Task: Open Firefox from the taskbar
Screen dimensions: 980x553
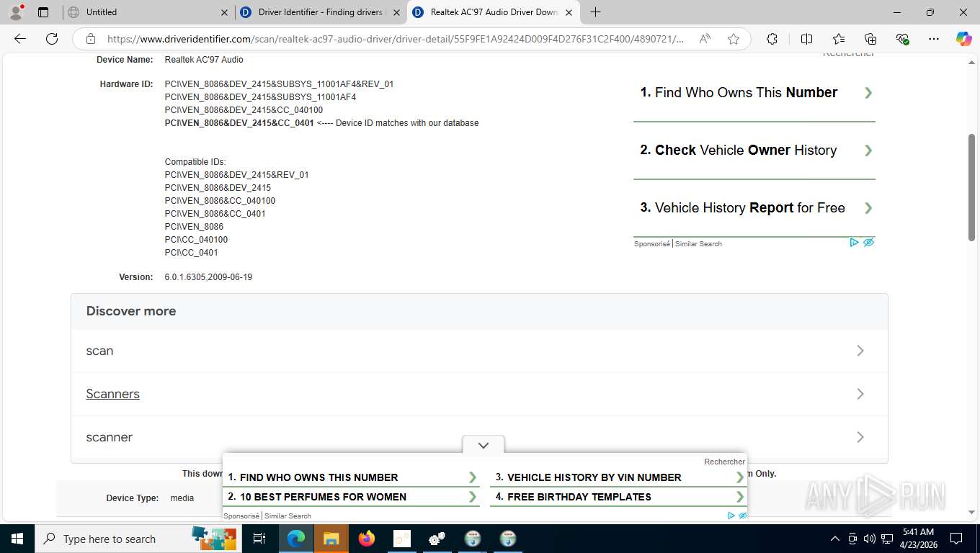Action: 367,539
